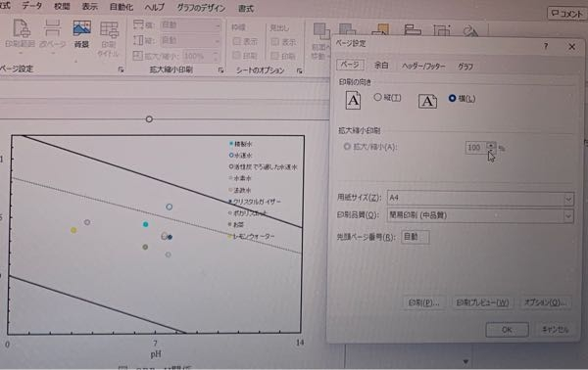
Task: Click the 前面へ移動 (Bring Forward) icon
Action: point(321,31)
